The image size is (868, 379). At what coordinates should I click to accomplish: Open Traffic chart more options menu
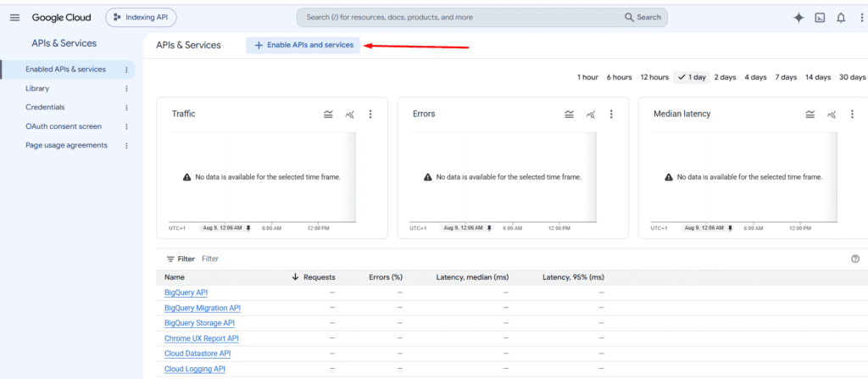click(x=370, y=114)
